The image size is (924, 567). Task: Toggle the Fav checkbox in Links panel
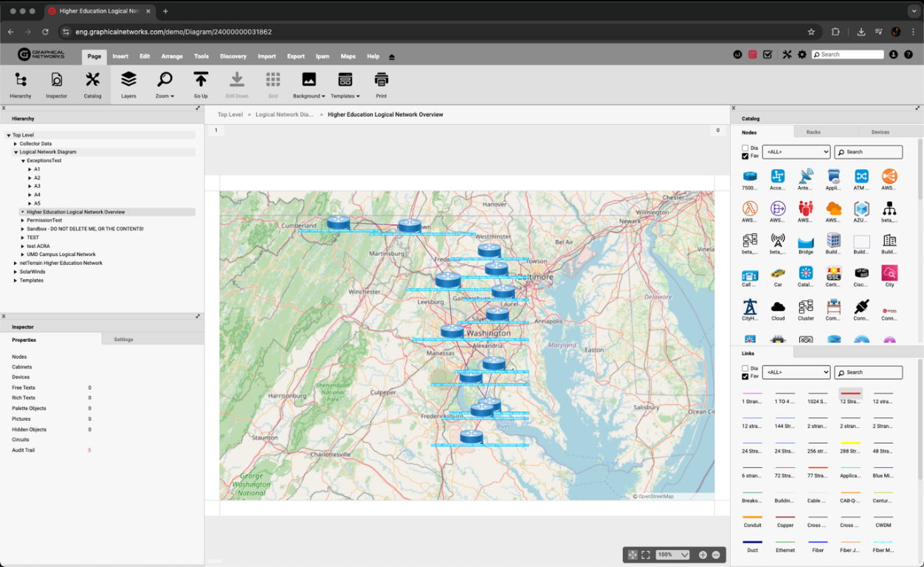(745, 377)
